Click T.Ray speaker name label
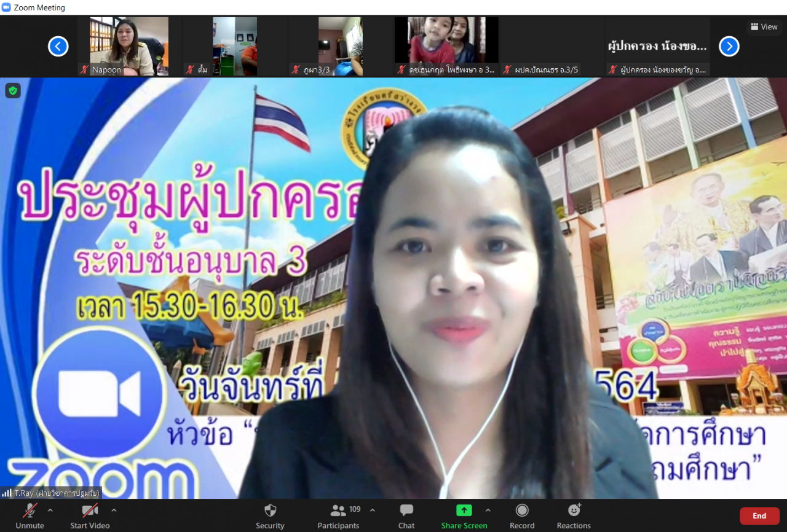Image resolution: width=787 pixels, height=532 pixels. [x=57, y=493]
